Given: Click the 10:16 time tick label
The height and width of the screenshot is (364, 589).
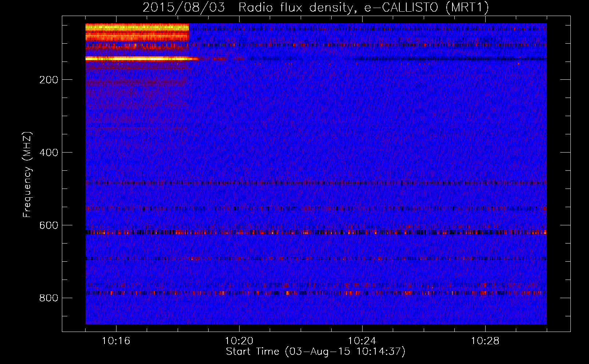Looking at the screenshot, I should click(x=116, y=341).
